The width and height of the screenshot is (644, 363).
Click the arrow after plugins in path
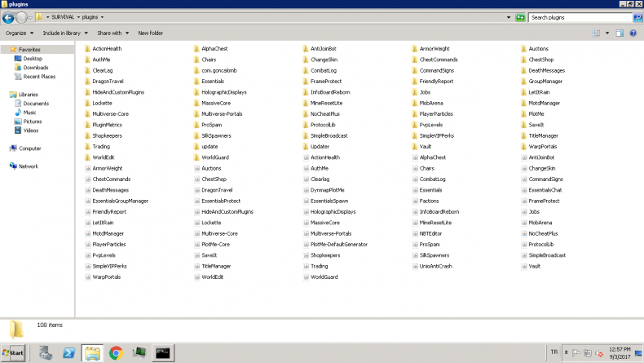click(x=102, y=17)
